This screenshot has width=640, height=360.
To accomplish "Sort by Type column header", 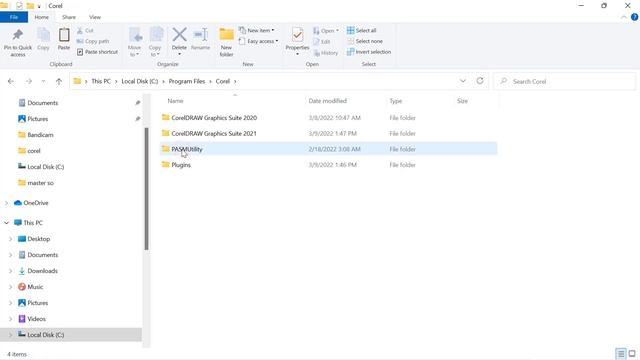I will pyautogui.click(x=396, y=101).
